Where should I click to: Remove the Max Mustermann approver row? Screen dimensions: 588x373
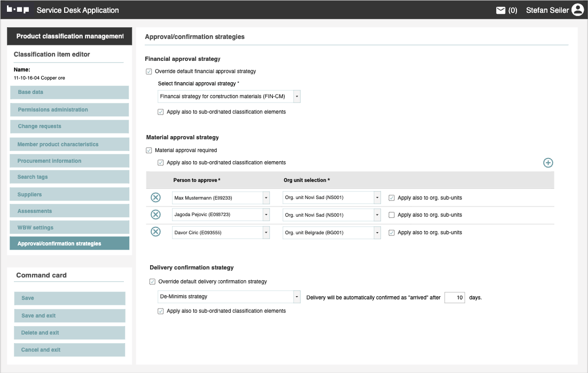[155, 198]
